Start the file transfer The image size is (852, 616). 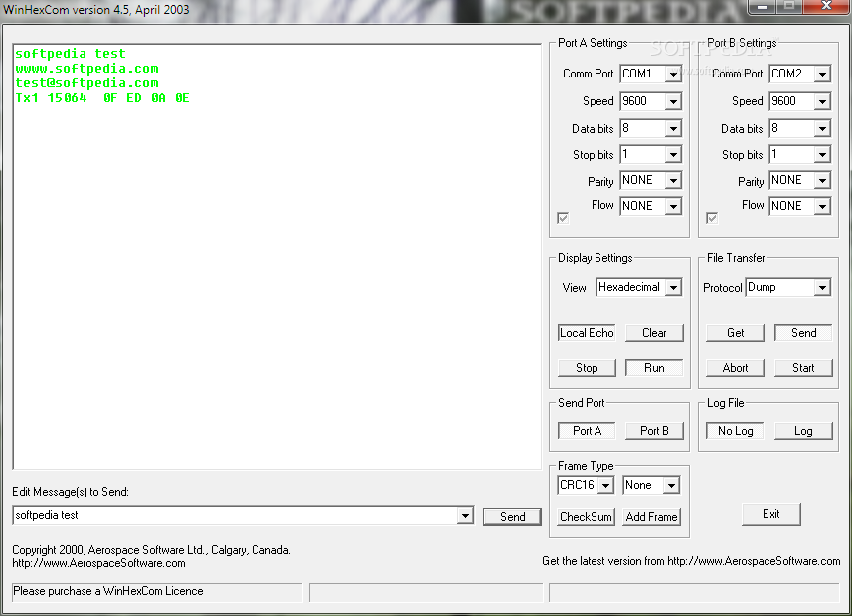click(803, 368)
